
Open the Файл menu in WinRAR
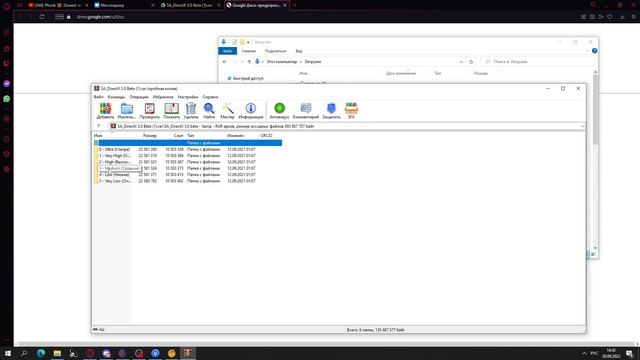[x=98, y=97]
